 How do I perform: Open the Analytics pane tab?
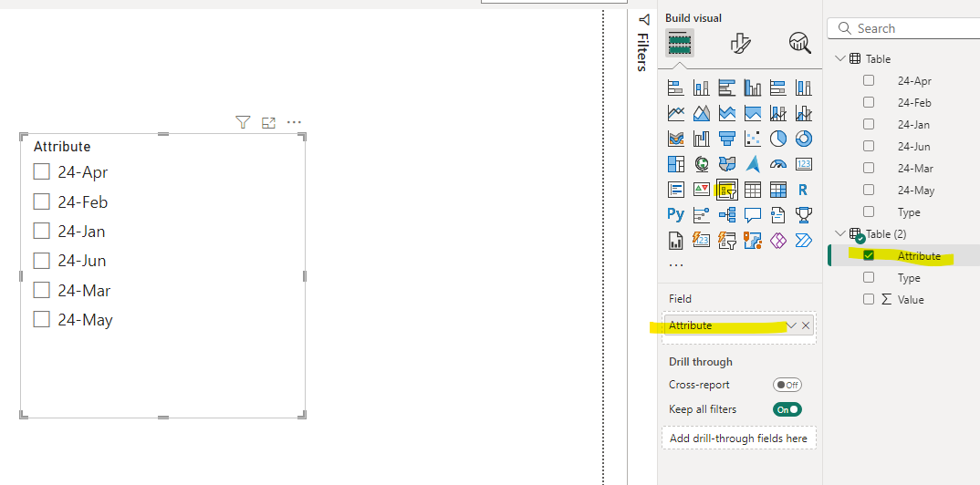coord(800,43)
